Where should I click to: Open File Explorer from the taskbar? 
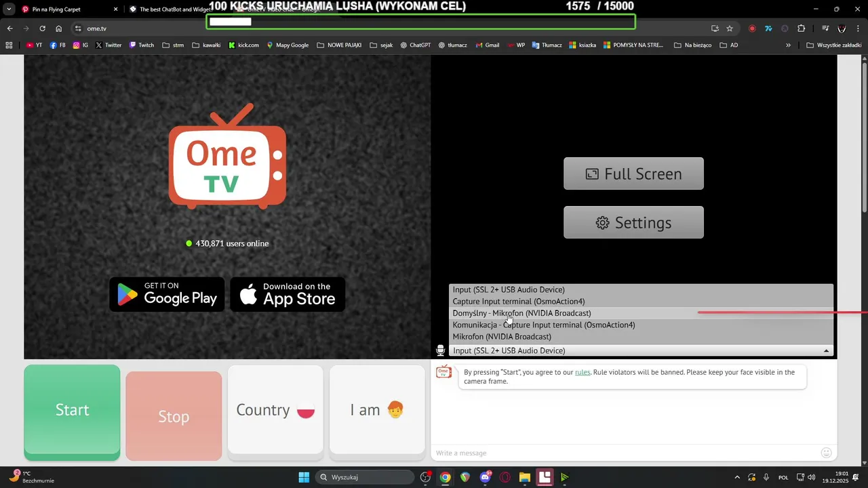[525, 477]
